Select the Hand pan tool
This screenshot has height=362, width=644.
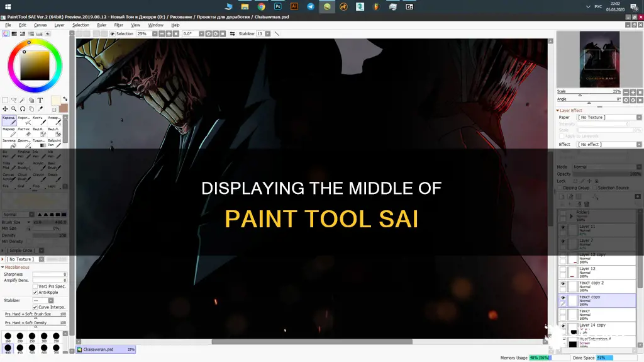pos(31,109)
